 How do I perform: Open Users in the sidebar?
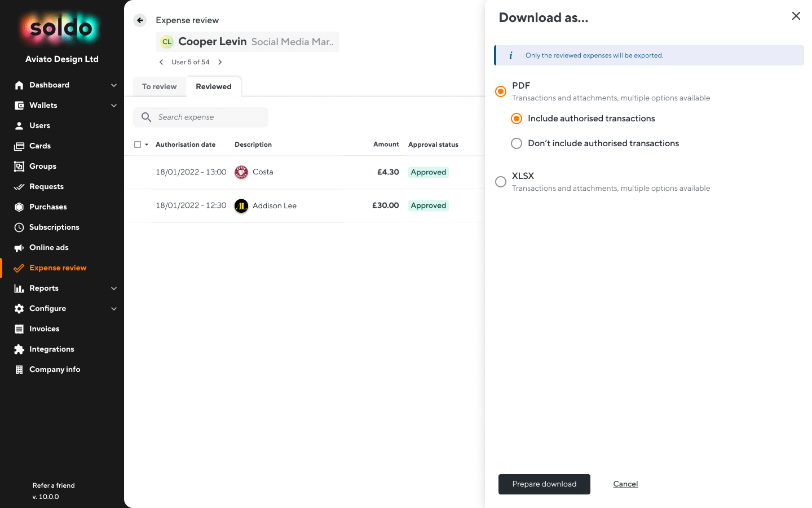tap(39, 126)
